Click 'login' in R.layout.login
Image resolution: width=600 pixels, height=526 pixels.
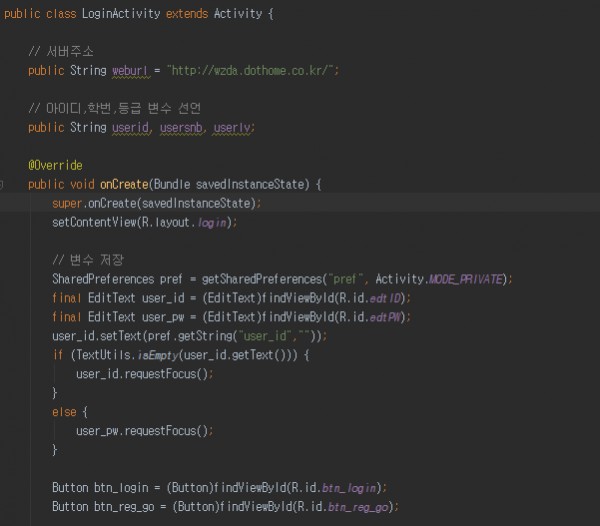pos(212,222)
